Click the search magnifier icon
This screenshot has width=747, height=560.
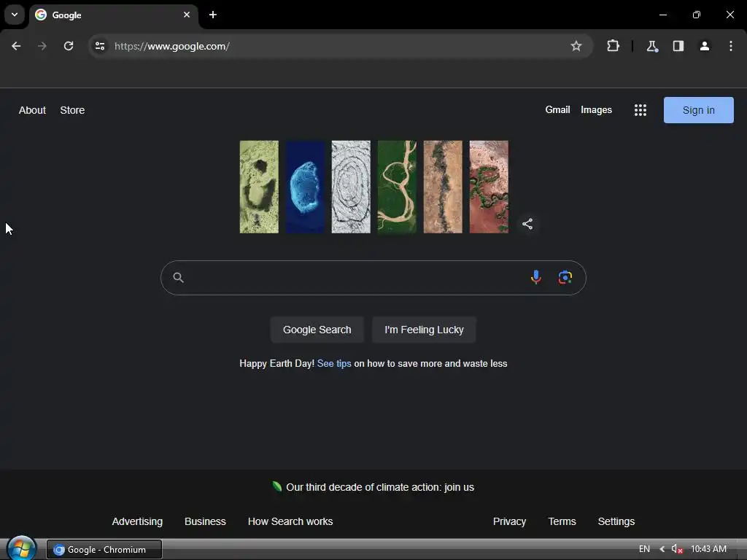click(178, 278)
